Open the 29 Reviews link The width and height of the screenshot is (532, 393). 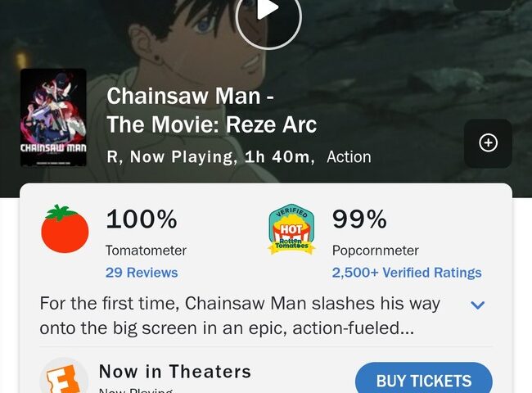[x=142, y=273]
